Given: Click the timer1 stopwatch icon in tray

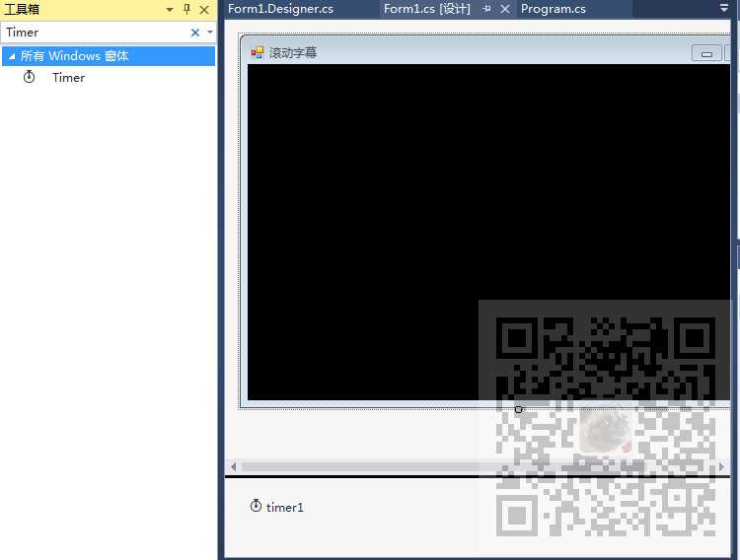Looking at the screenshot, I should click(256, 506).
